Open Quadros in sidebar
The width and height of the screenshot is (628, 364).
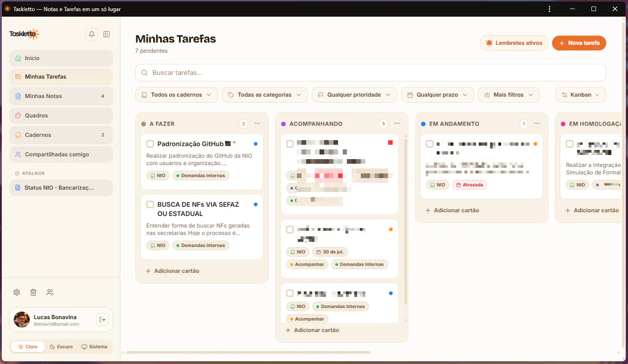tap(61, 116)
